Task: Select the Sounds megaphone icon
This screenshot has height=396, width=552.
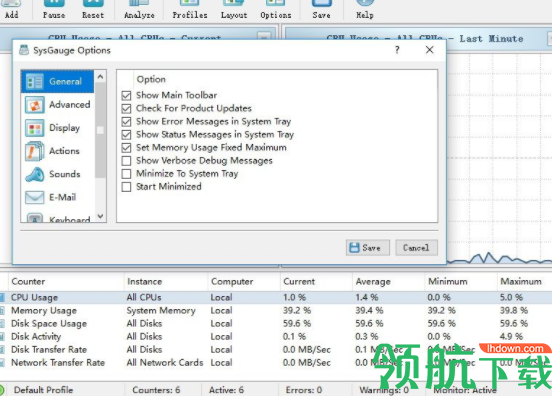Action: pos(34,174)
